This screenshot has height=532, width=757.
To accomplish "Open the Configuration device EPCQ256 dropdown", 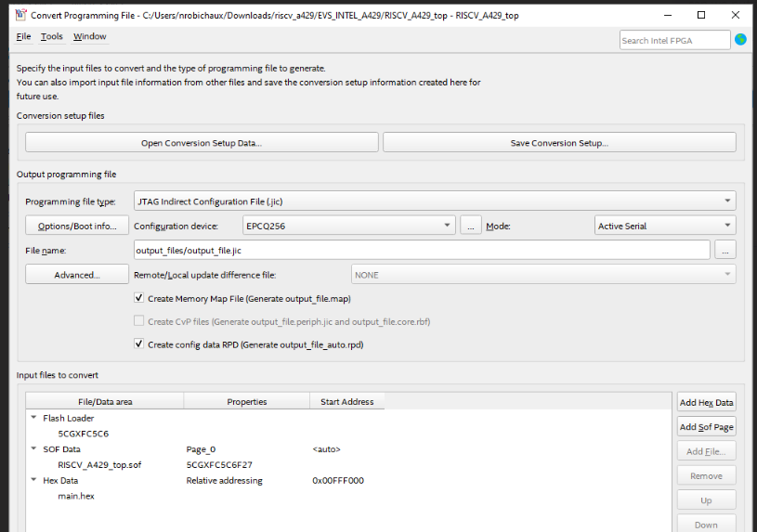I will tap(348, 226).
